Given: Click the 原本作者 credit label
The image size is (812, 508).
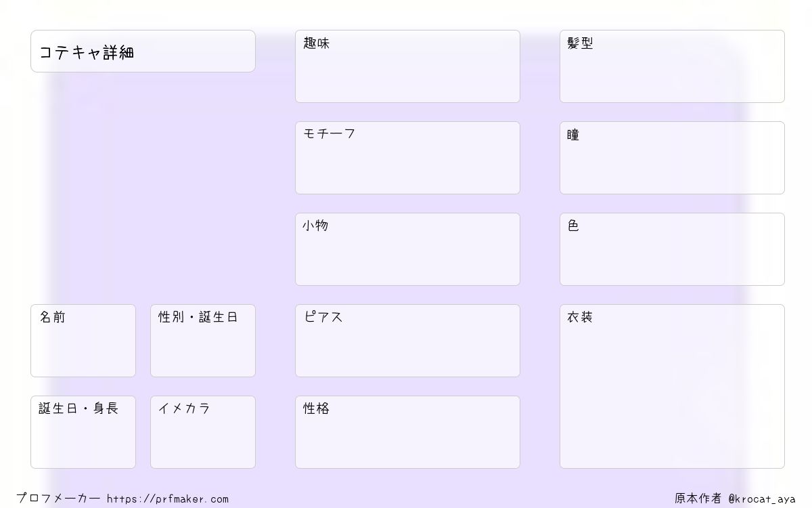Looking at the screenshot, I should 698,499.
